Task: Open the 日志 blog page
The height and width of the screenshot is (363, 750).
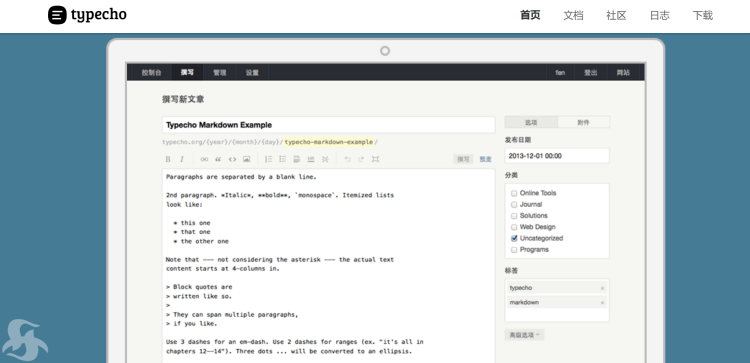Action: coord(659,15)
